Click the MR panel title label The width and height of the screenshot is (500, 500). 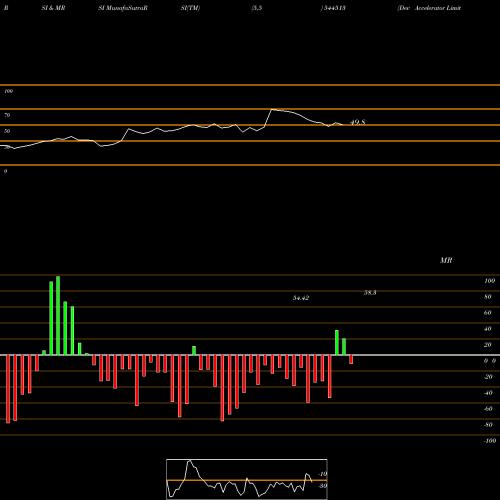pos(446,260)
